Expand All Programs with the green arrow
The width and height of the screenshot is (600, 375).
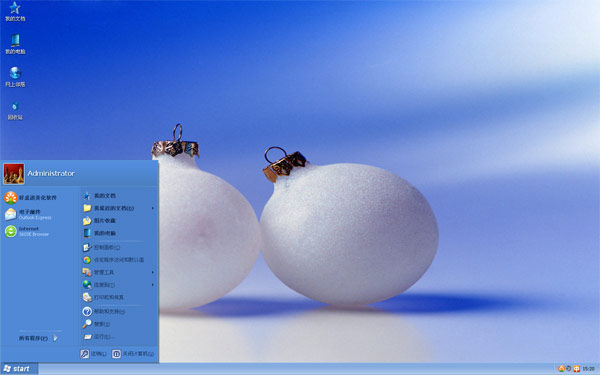coord(55,338)
